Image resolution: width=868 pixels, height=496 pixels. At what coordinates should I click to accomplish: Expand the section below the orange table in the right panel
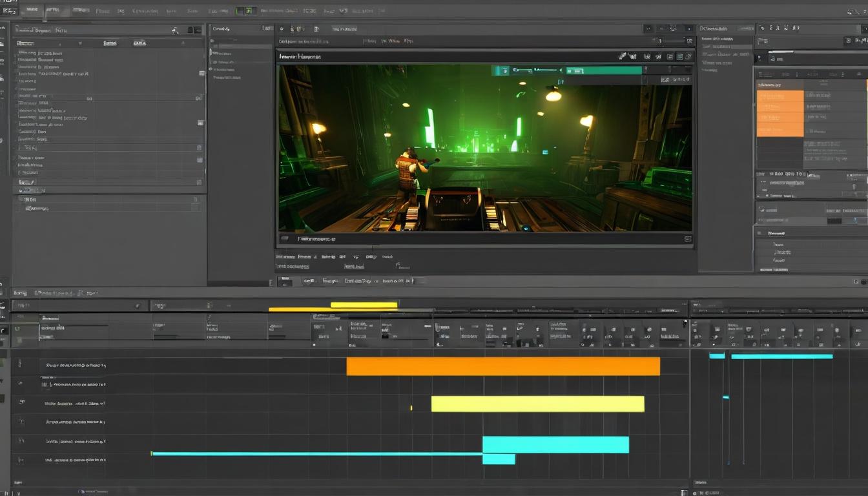(x=762, y=174)
